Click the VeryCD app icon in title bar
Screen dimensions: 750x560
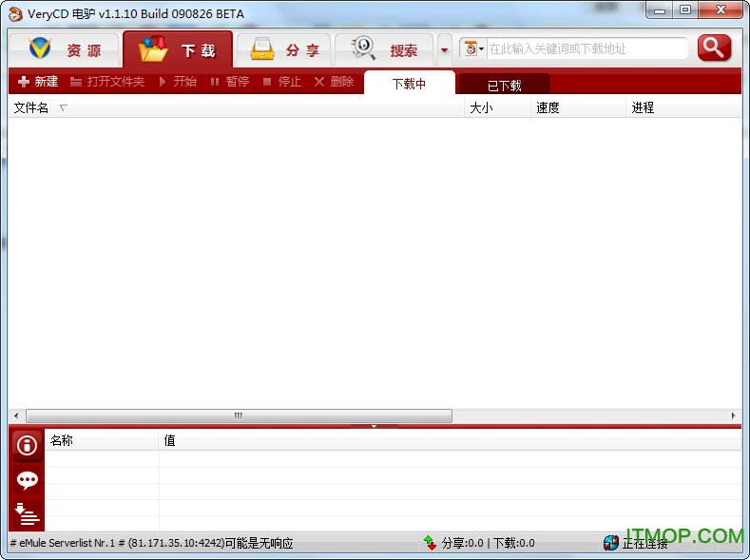coord(15,14)
